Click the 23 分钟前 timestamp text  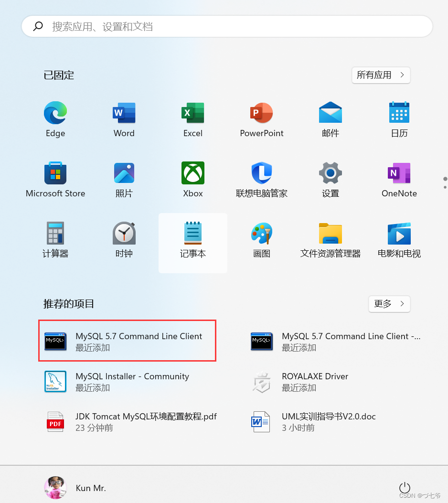coord(94,428)
